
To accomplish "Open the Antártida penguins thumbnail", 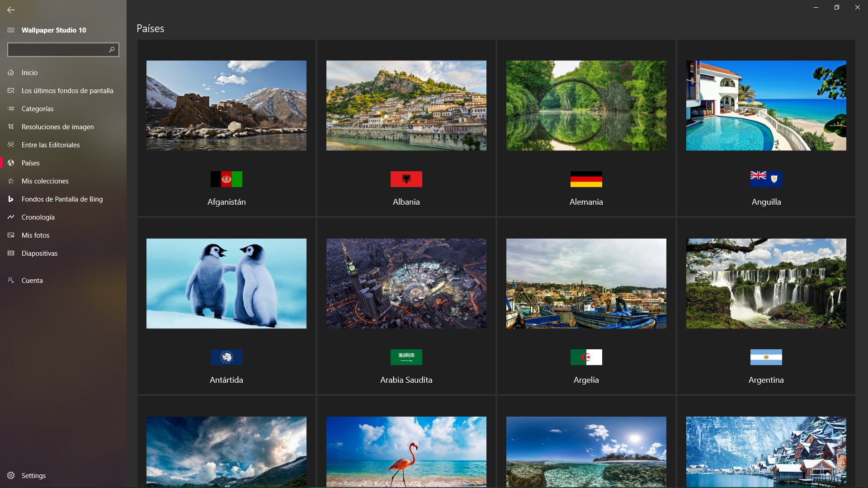I will tap(226, 283).
